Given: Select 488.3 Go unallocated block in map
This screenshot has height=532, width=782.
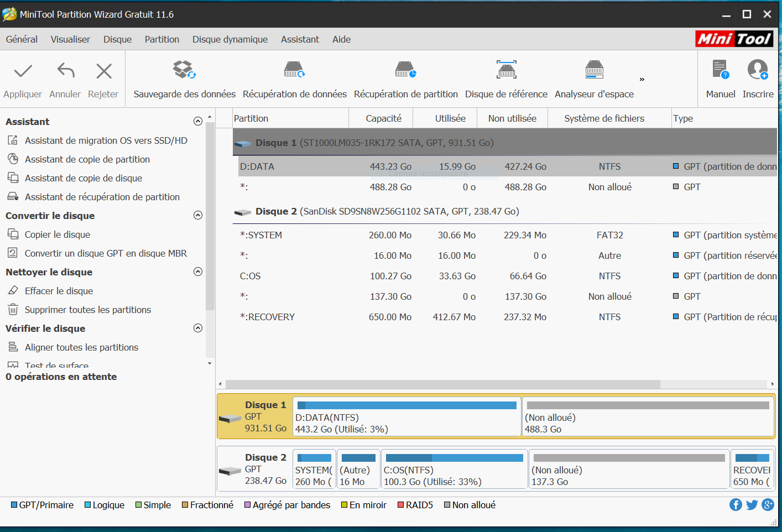Looking at the screenshot, I should point(648,416).
